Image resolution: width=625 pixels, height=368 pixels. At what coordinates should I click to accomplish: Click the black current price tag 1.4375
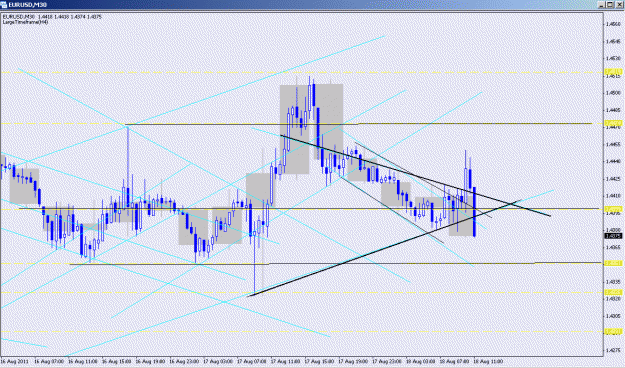point(613,236)
